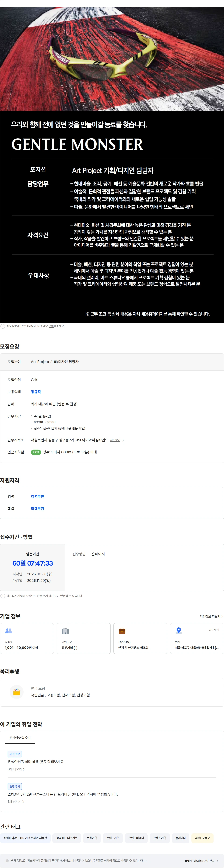Click the address 서울특별시 성동구 성수동2가 261

(69, 440)
